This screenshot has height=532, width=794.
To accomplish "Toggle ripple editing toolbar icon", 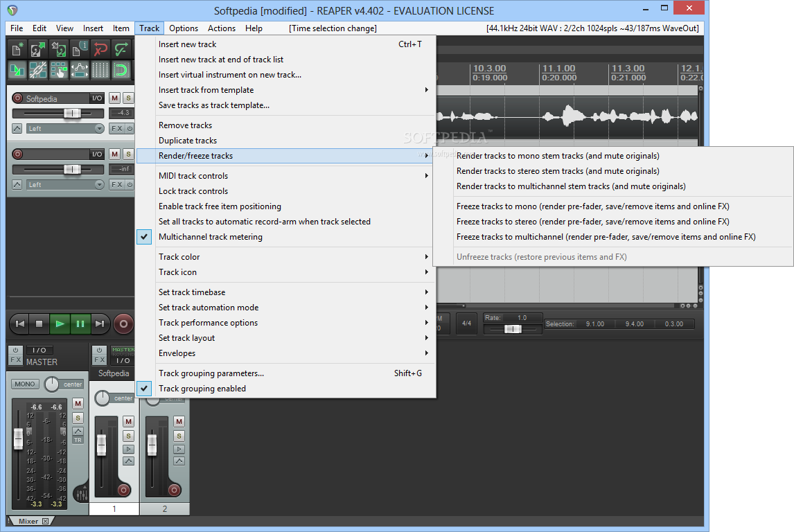I will coord(59,70).
